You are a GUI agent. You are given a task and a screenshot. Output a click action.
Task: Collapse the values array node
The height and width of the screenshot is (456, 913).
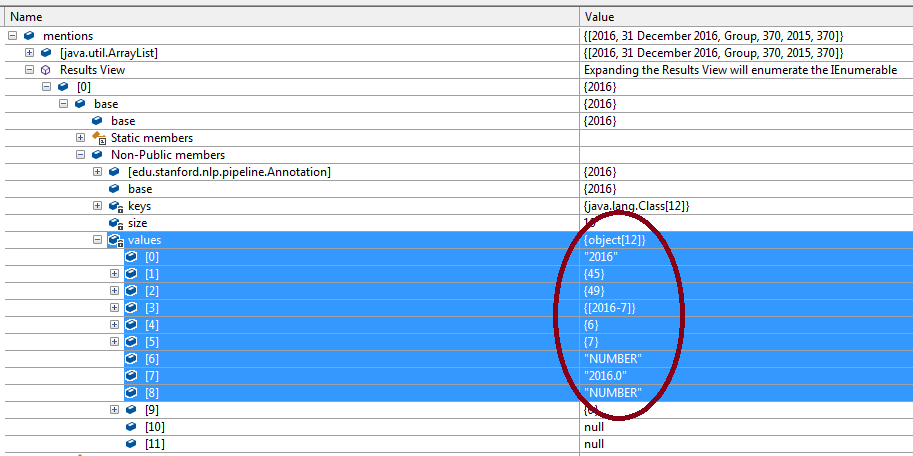pos(97,240)
